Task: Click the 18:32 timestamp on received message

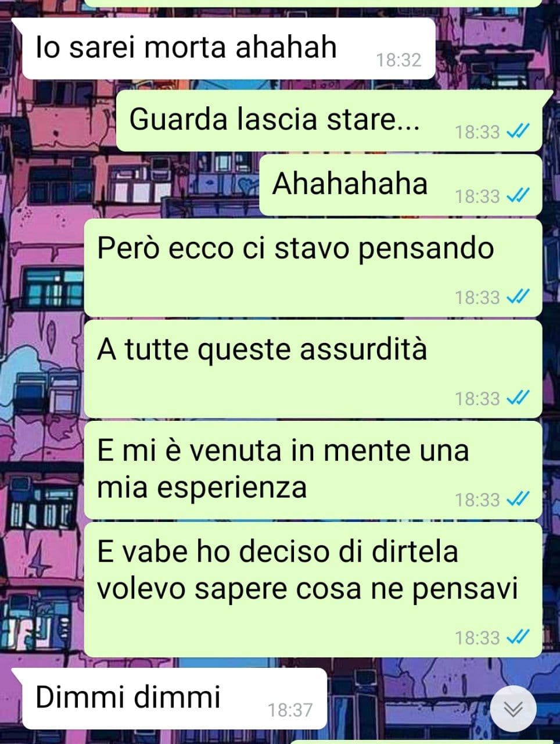Action: (399, 60)
